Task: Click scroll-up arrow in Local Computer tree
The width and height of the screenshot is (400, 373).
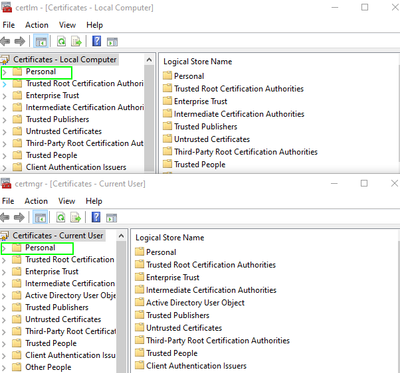Action: (x=149, y=60)
